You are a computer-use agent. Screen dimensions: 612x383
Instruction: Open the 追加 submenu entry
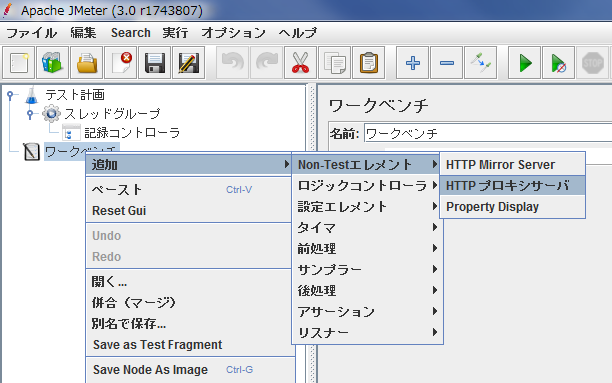[189, 165]
